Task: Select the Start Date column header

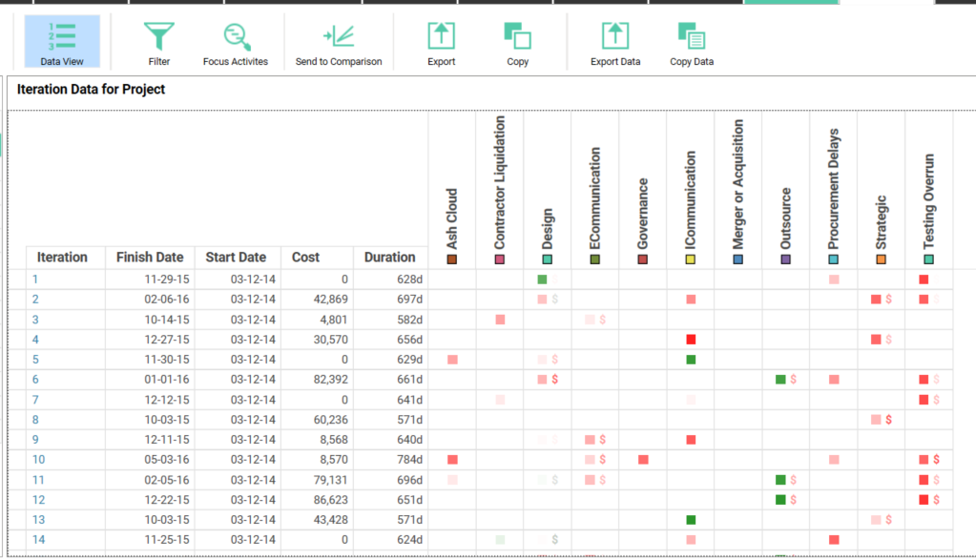Action: tap(236, 258)
